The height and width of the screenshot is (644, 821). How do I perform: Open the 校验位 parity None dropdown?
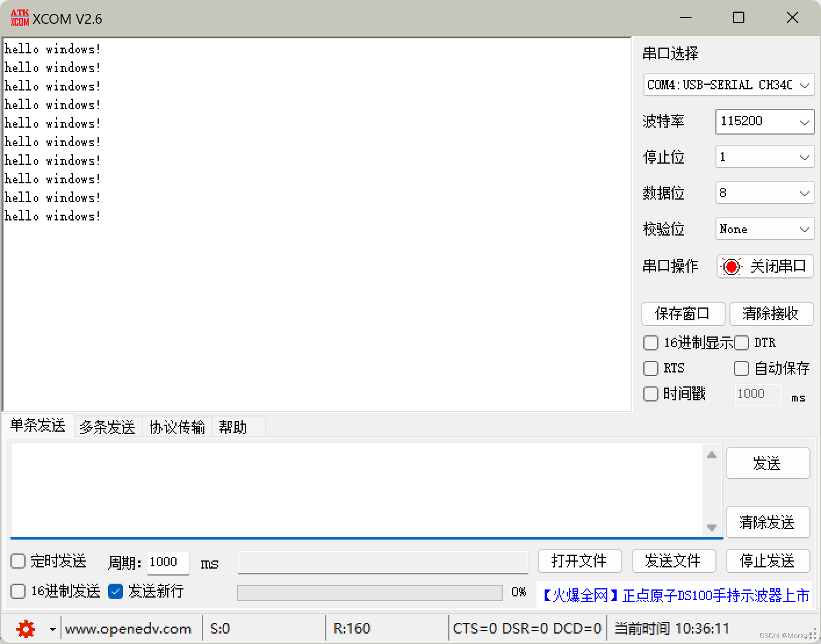tap(765, 229)
